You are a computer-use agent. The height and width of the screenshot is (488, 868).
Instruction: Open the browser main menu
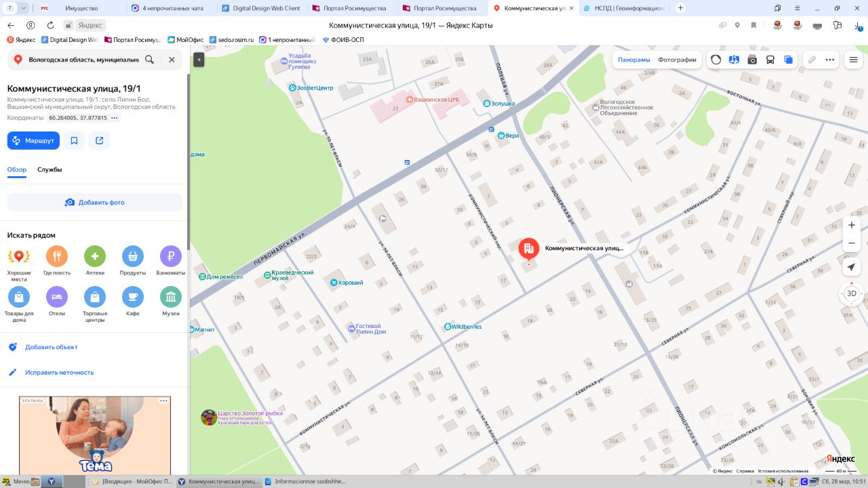tap(796, 8)
